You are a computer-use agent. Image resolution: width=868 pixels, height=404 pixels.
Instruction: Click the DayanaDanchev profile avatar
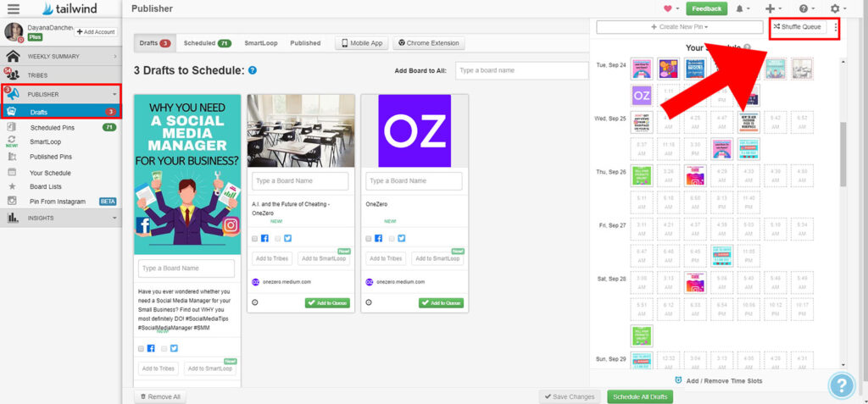[x=14, y=32]
